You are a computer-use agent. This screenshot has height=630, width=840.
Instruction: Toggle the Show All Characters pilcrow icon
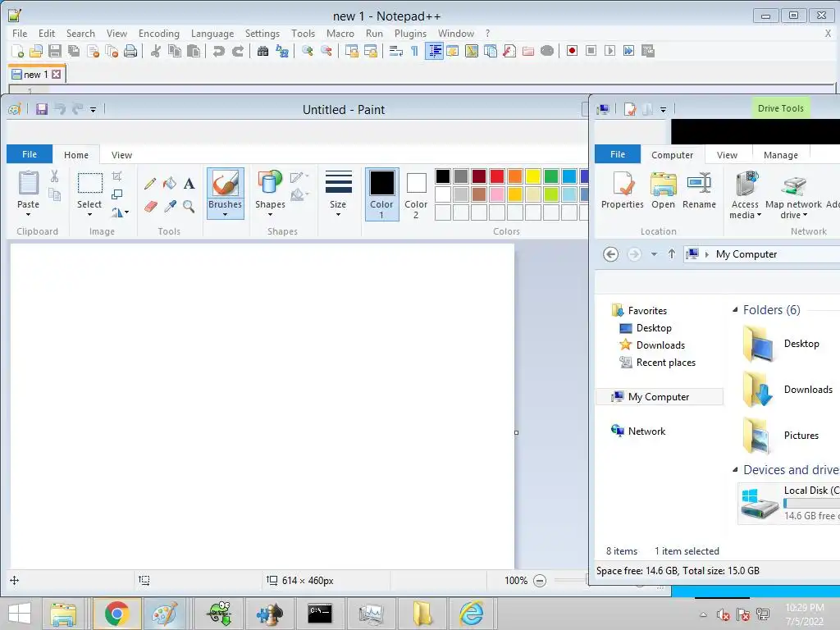pos(414,51)
